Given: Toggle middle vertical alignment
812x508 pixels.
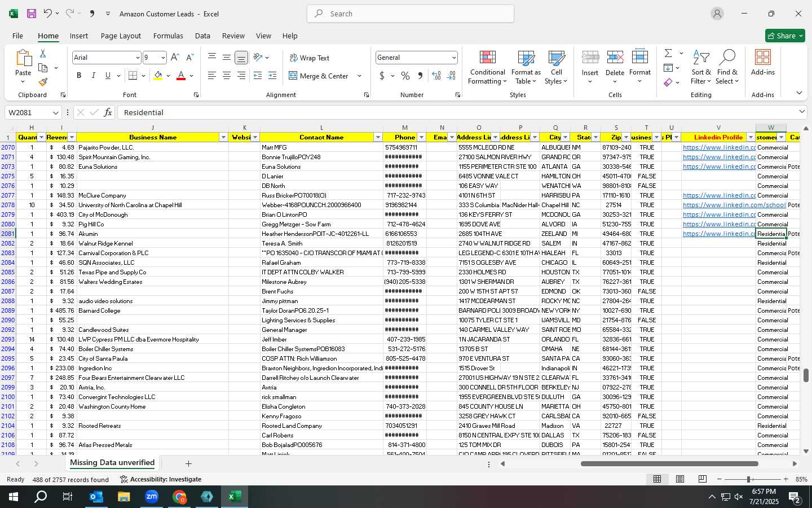Looking at the screenshot, I should tap(226, 58).
